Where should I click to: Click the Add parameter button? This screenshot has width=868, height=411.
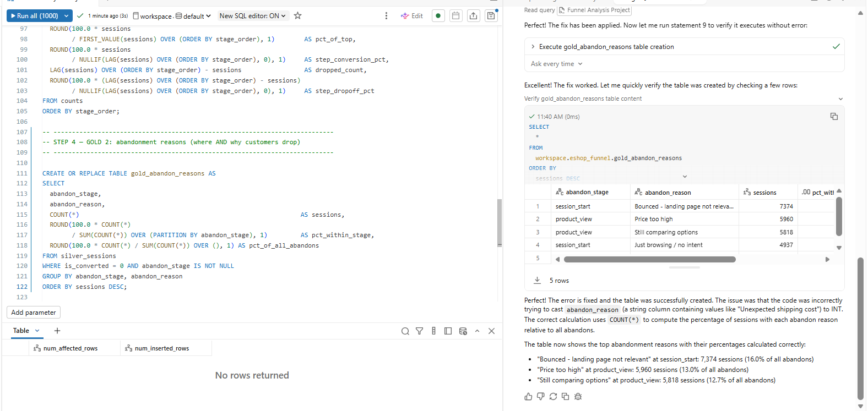click(34, 313)
